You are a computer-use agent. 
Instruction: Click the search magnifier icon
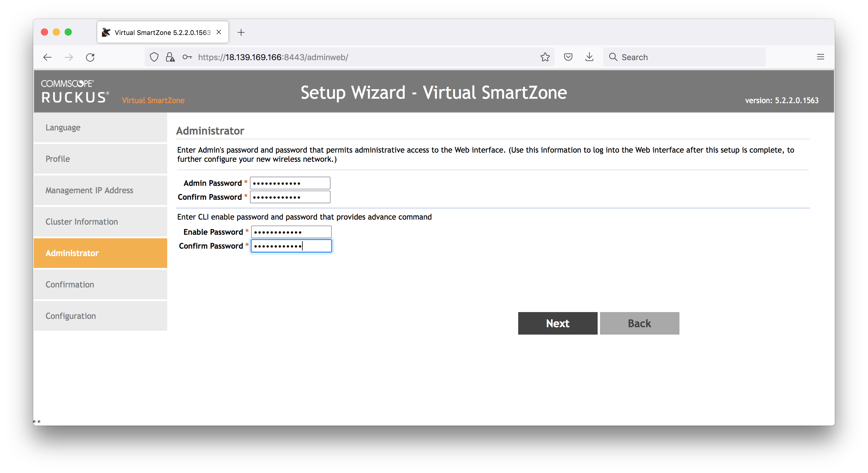613,57
